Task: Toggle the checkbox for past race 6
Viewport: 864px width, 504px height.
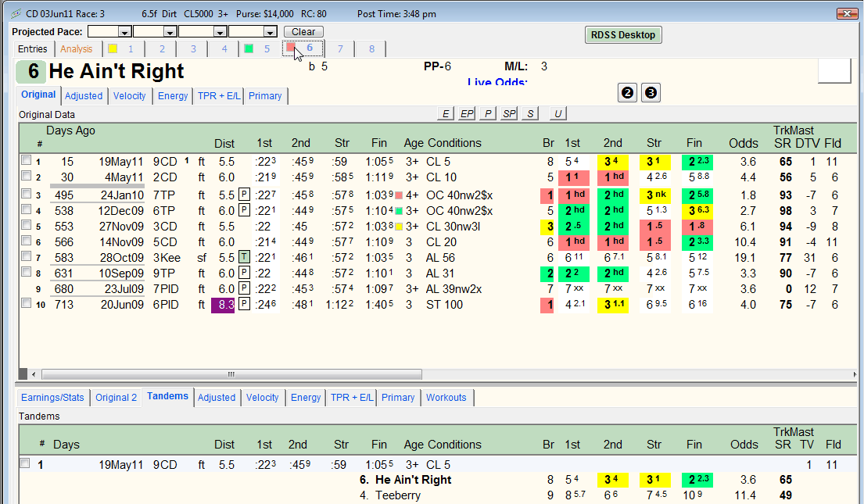Action: point(26,241)
